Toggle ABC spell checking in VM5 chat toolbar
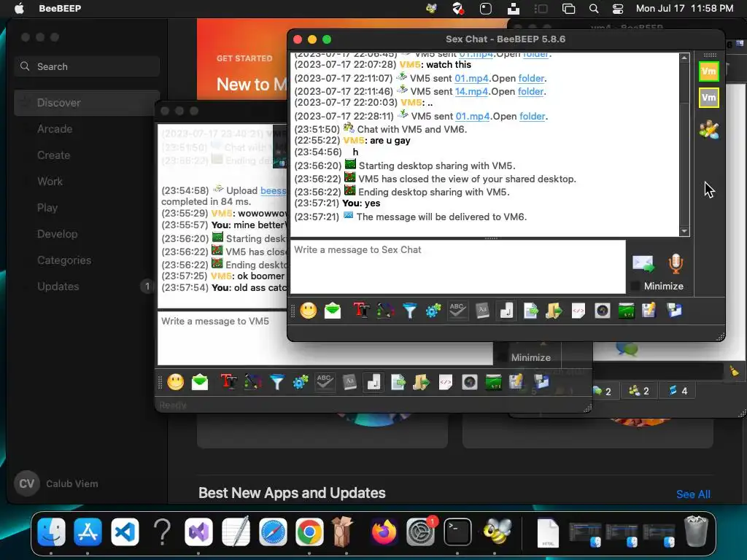 325,382
